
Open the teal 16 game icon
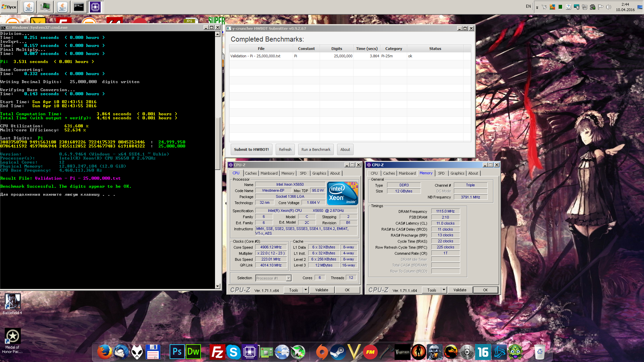tap(483, 352)
